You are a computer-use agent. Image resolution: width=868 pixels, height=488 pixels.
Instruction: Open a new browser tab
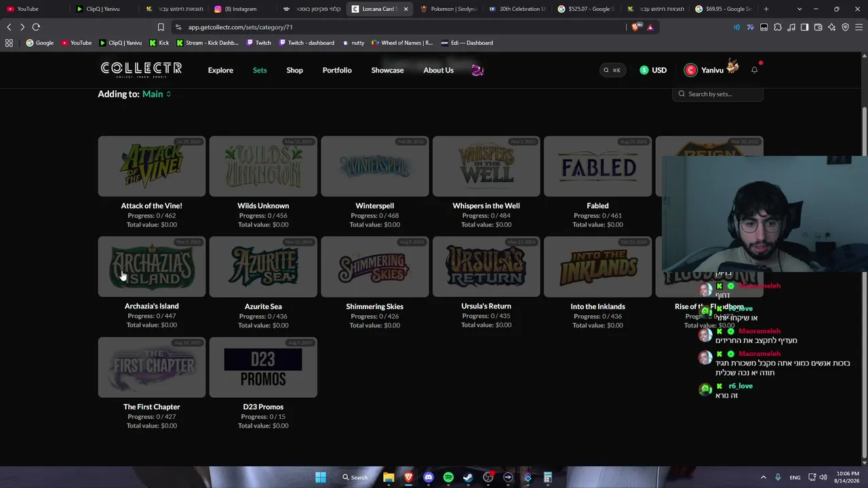(766, 9)
